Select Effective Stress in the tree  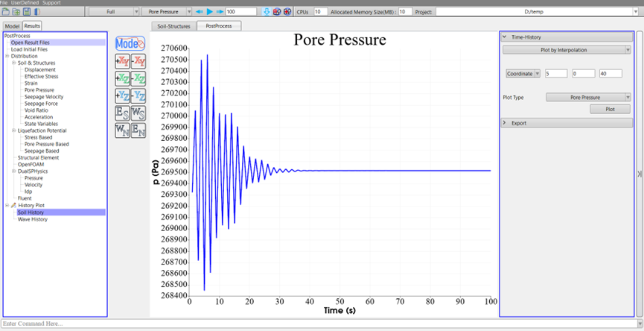[41, 77]
